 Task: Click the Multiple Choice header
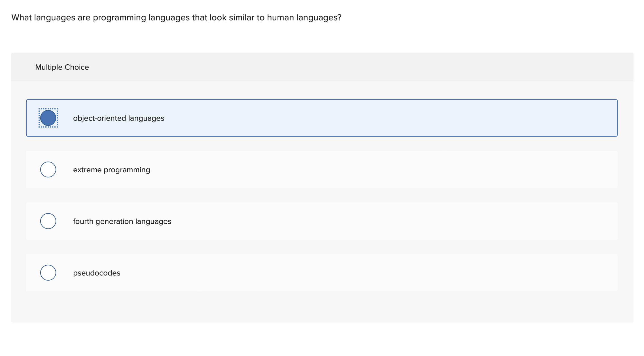click(62, 67)
